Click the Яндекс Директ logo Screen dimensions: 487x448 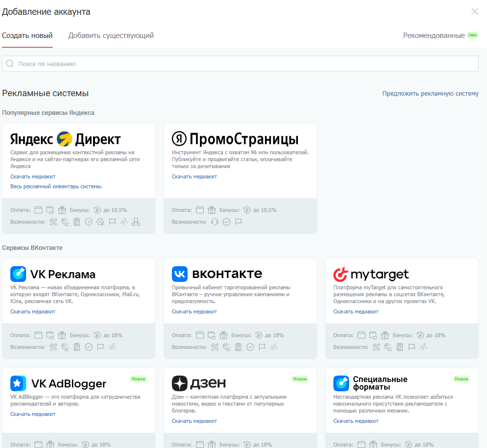point(65,138)
